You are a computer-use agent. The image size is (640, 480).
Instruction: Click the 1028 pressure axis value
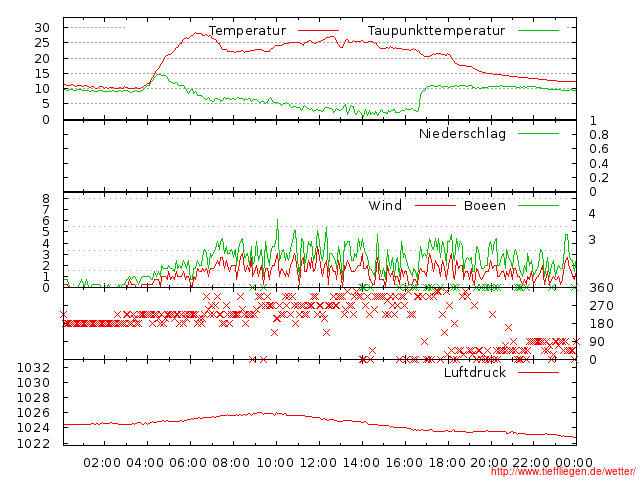[x=33, y=398]
